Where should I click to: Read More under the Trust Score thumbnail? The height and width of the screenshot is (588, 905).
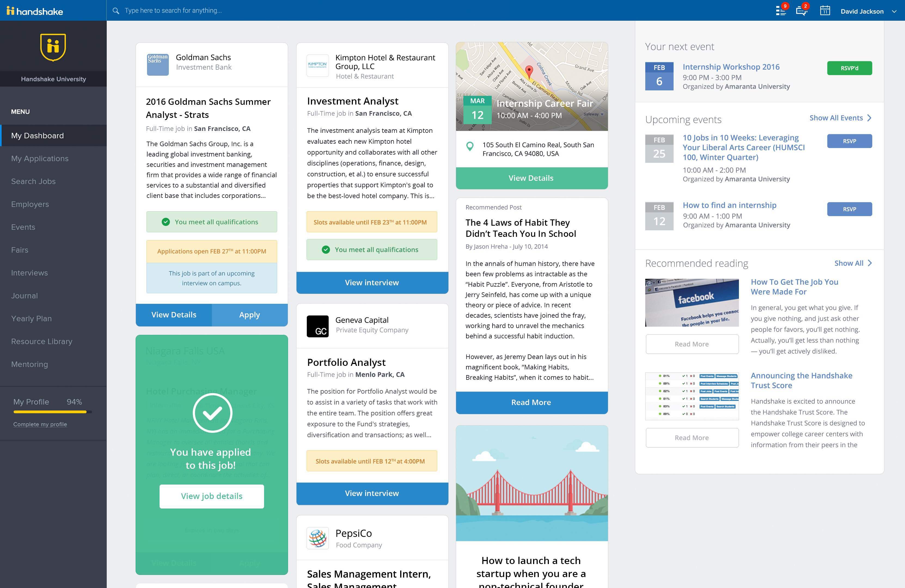[x=692, y=437]
